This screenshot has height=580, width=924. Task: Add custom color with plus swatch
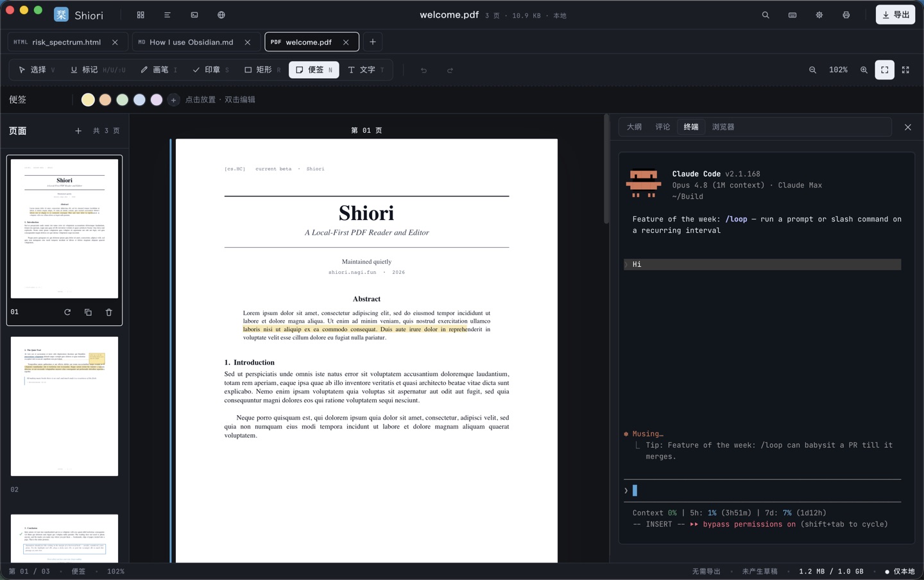(x=173, y=100)
